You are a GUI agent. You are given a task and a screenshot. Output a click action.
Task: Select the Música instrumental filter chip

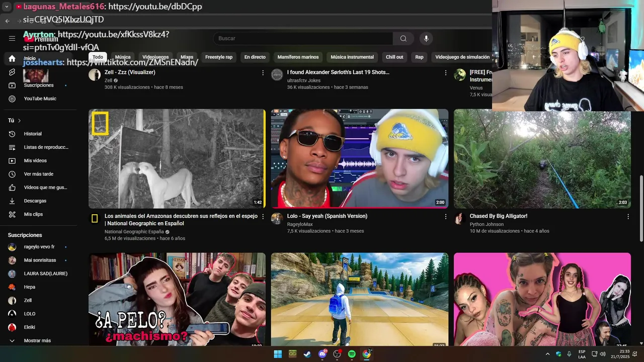click(x=352, y=57)
